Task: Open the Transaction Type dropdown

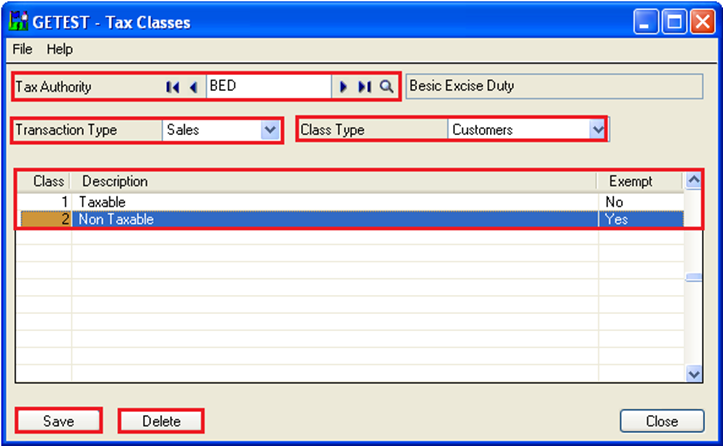Action: coord(270,130)
